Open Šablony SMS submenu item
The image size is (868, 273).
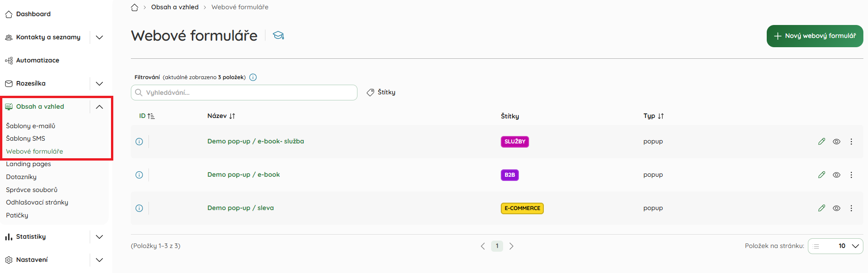click(25, 138)
